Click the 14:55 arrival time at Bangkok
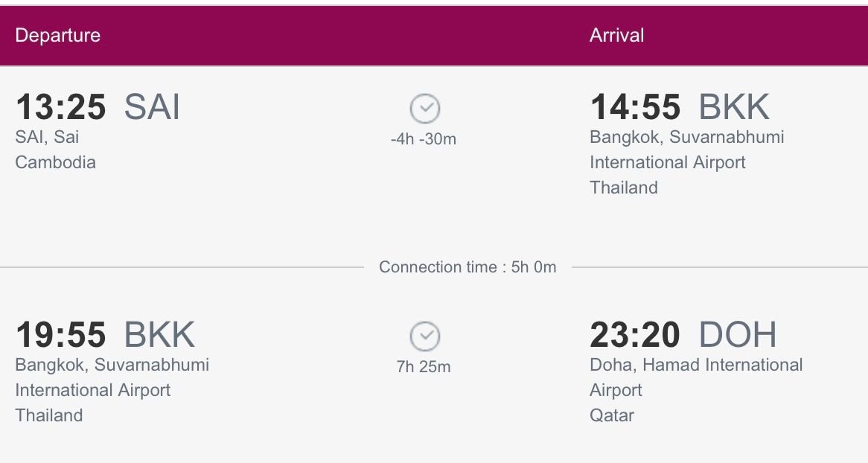Image resolution: width=868 pixels, height=463 pixels. (x=637, y=106)
